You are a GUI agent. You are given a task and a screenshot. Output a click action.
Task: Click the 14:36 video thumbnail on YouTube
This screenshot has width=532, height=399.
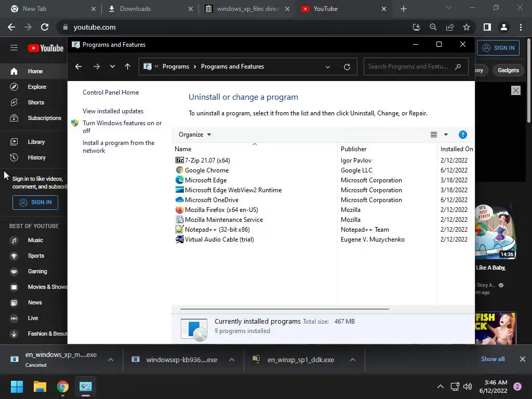tap(496, 232)
